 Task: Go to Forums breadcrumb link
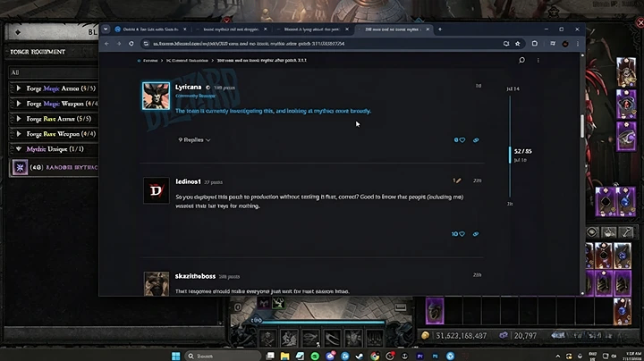tap(150, 60)
